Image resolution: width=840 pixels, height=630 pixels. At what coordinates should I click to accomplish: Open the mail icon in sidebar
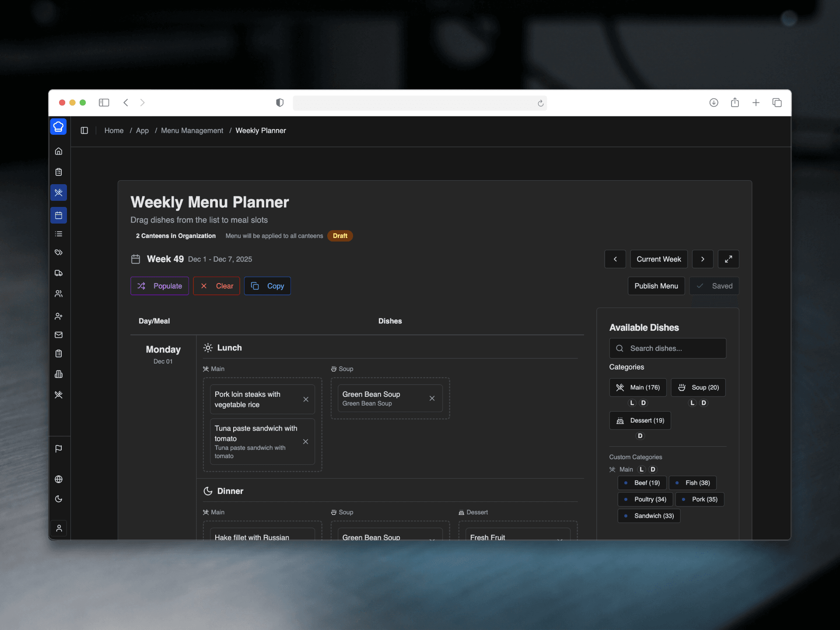59,335
